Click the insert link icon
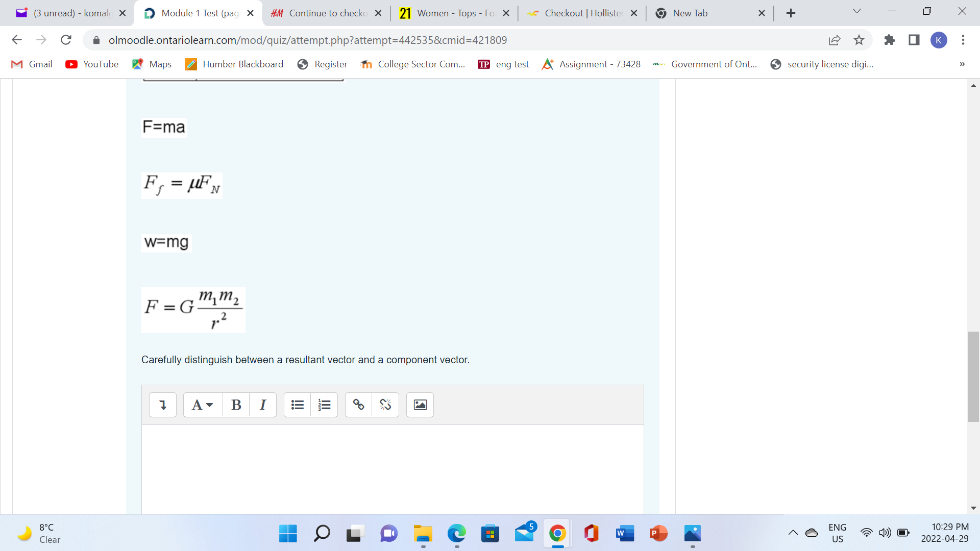 [x=359, y=405]
